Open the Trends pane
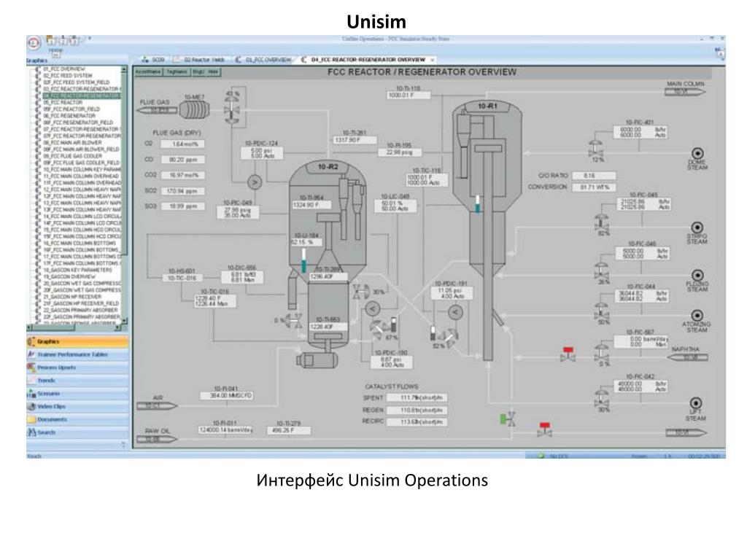 [77, 381]
